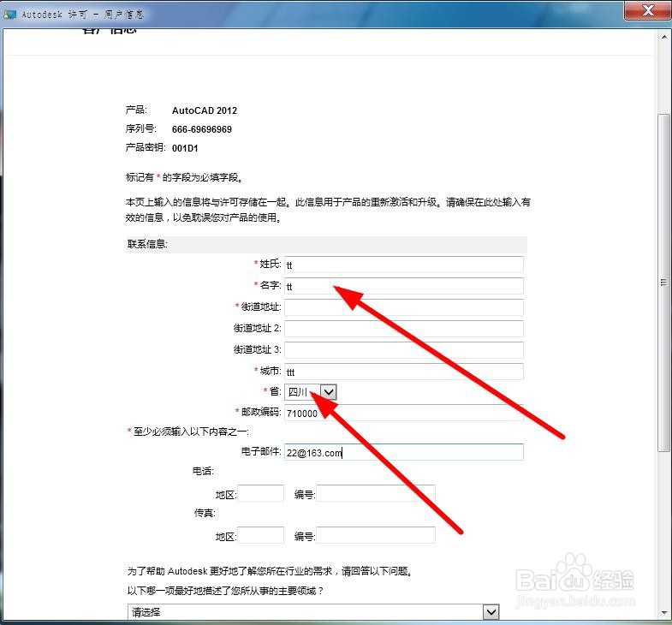
Task: Click into the 名字 input field
Action: (x=404, y=286)
